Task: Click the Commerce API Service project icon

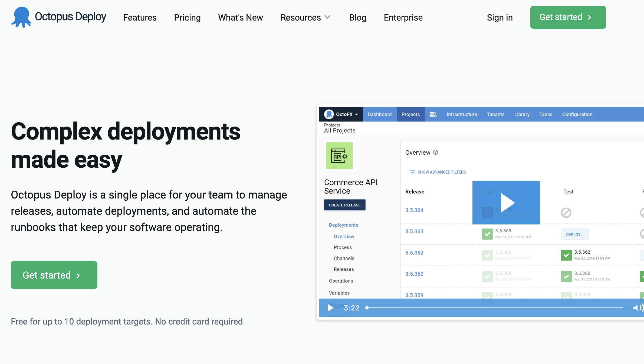Action: tap(339, 156)
